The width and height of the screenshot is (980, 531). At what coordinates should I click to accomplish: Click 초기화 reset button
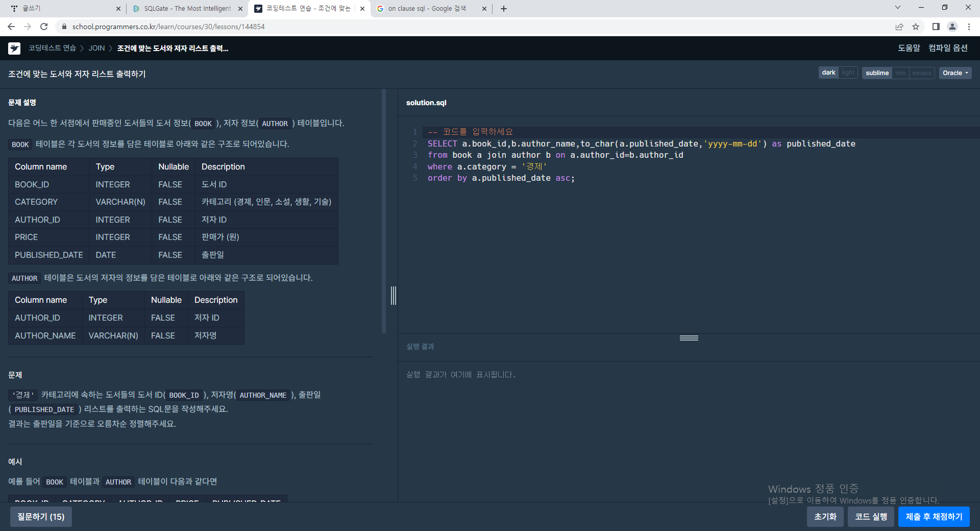tap(825, 517)
